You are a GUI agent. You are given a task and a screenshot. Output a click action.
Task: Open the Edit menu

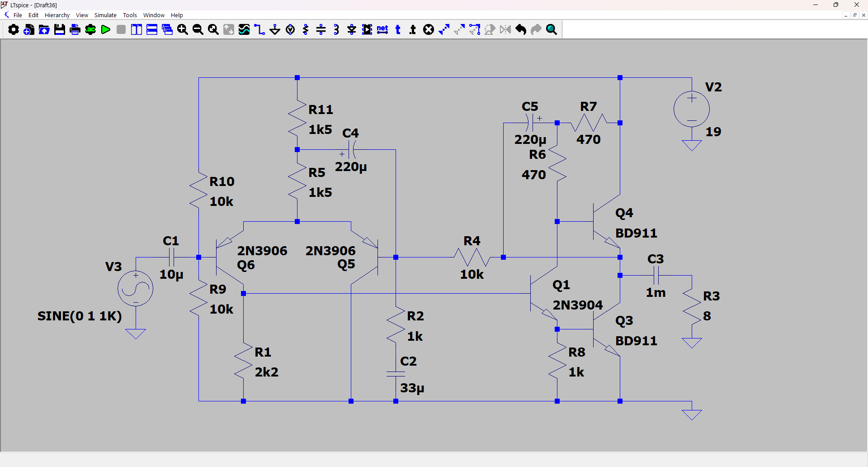click(33, 15)
